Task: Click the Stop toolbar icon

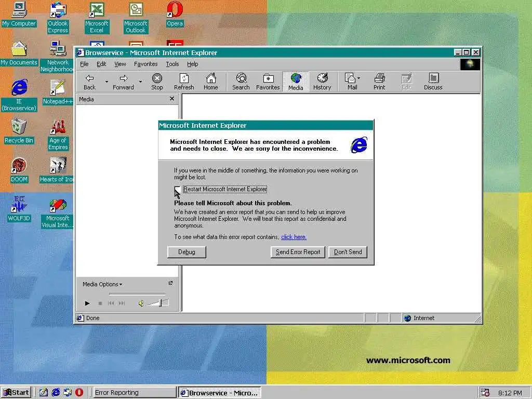Action: click(x=157, y=82)
